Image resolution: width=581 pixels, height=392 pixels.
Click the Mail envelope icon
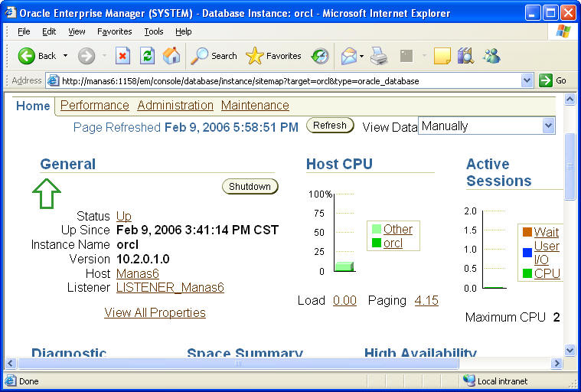[348, 57]
